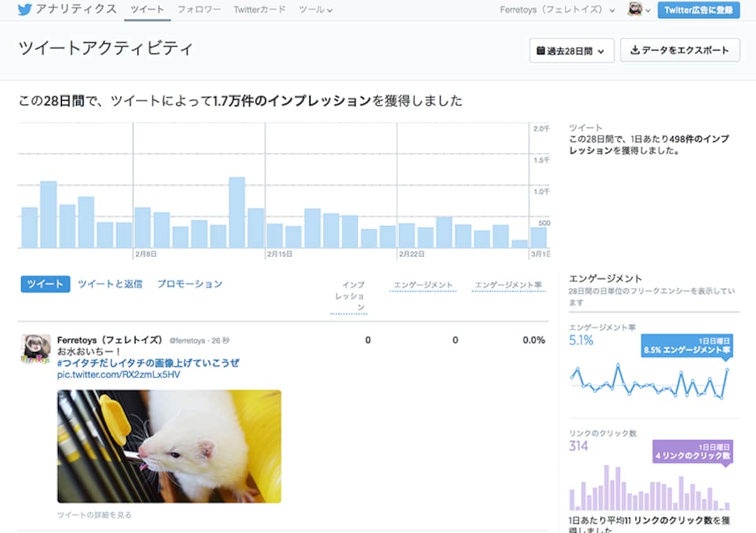Click the 8.5% エンゲージメント率 tooltip
Image resolution: width=756 pixels, height=533 pixels.
[x=687, y=345]
